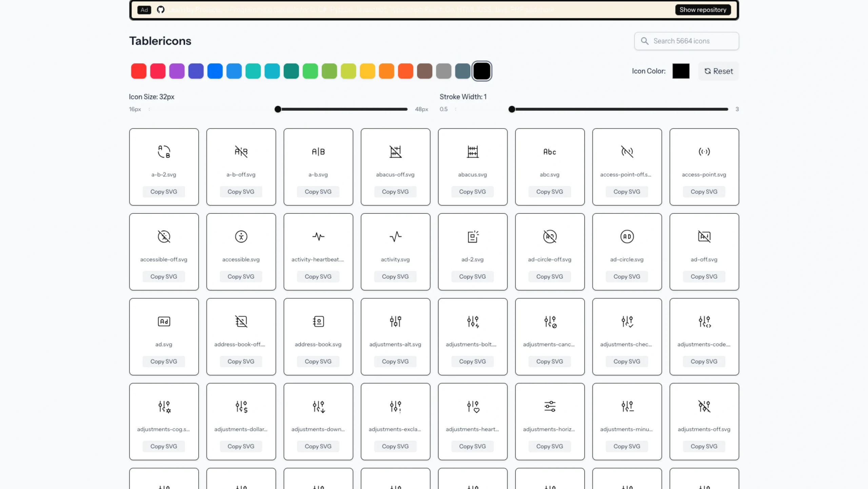Image resolution: width=868 pixels, height=489 pixels.
Task: Open the Icon Color picker box
Action: point(680,71)
